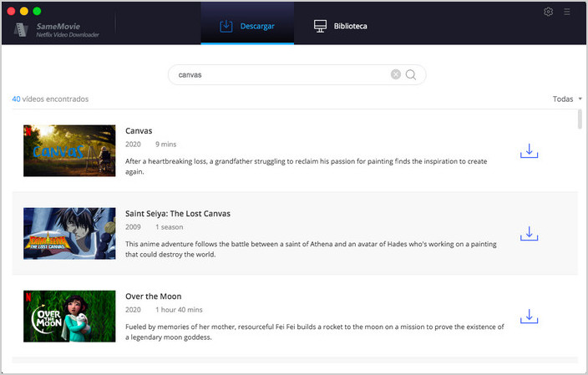Image resolution: width=588 pixels, height=375 pixels.
Task: Click the Saint Seiya anime adventure description
Action: coord(311,249)
